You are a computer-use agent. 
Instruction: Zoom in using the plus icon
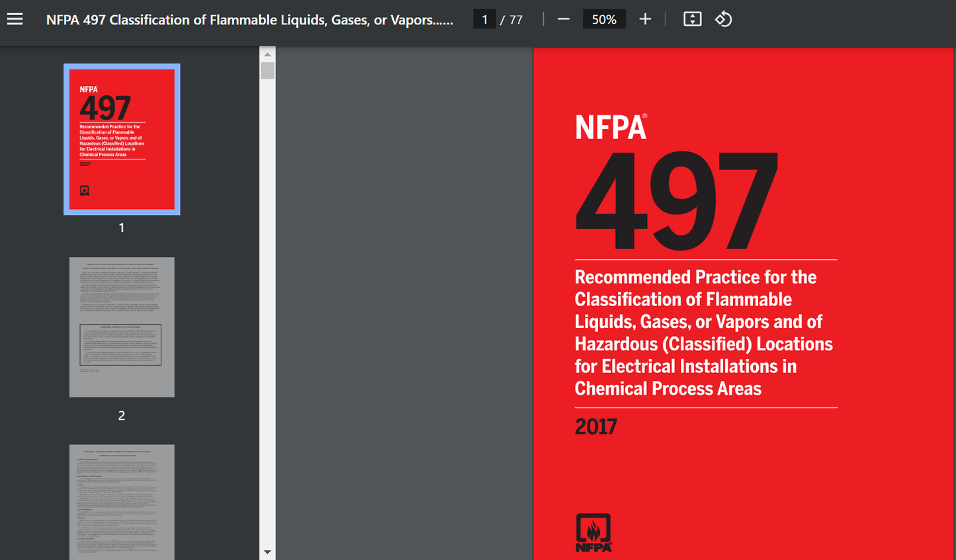click(645, 19)
